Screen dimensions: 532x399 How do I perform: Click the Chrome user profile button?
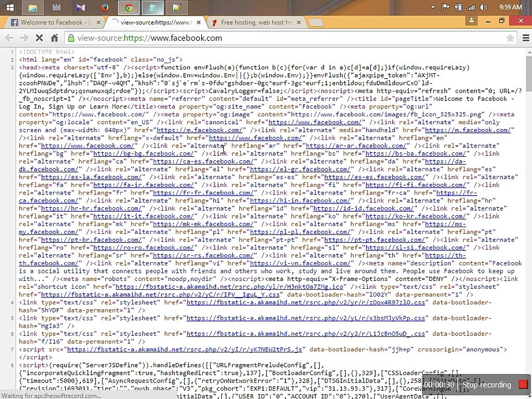[x=471, y=21]
